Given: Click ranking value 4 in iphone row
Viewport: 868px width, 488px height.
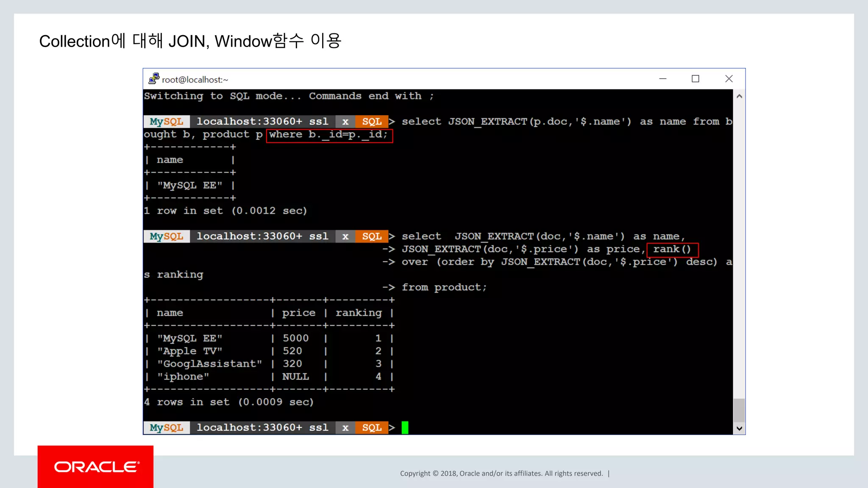Looking at the screenshot, I should pyautogui.click(x=378, y=377).
